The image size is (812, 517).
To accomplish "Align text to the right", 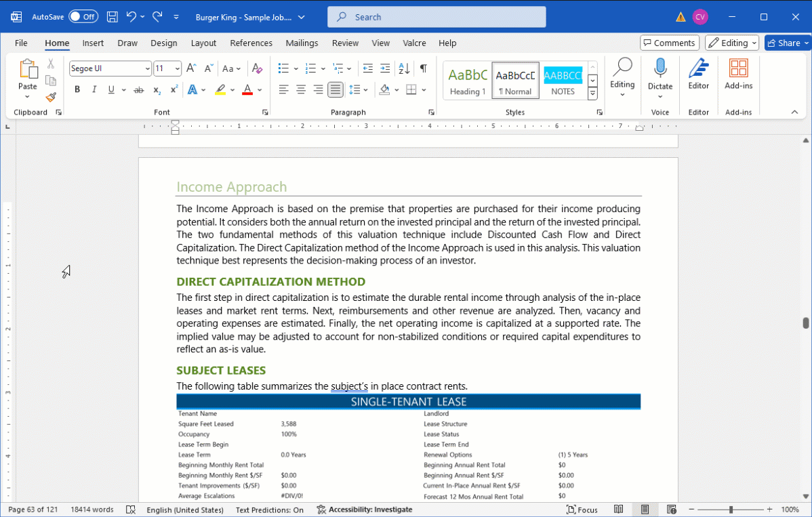I will point(318,89).
